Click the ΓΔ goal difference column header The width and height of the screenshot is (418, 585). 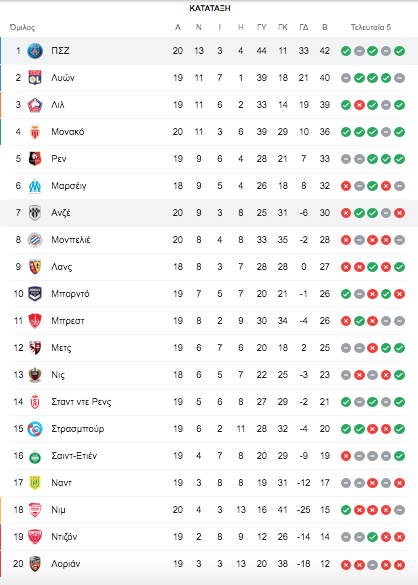pyautogui.click(x=304, y=27)
